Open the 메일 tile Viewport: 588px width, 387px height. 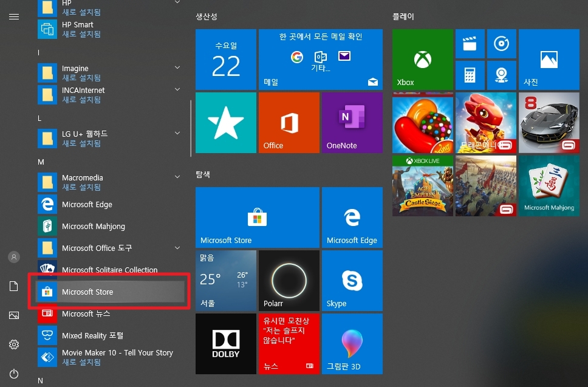(321, 60)
